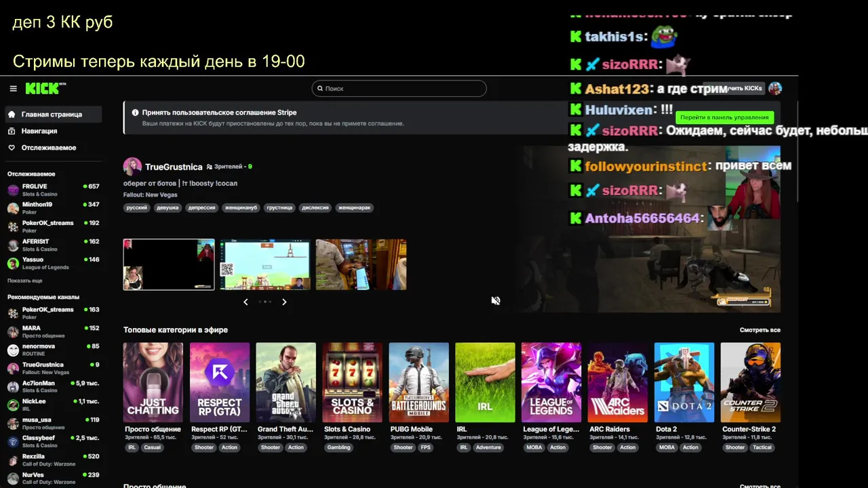Open the FRGLIVE followed channel
This screenshot has height=488, width=868.
click(x=54, y=190)
